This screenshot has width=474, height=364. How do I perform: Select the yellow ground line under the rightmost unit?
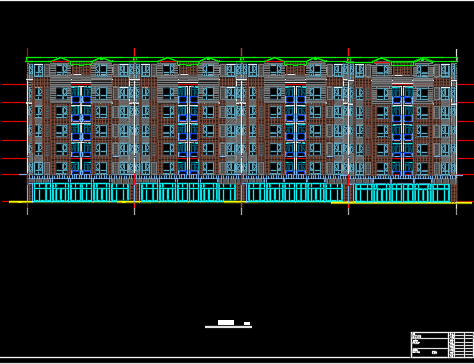(402, 202)
